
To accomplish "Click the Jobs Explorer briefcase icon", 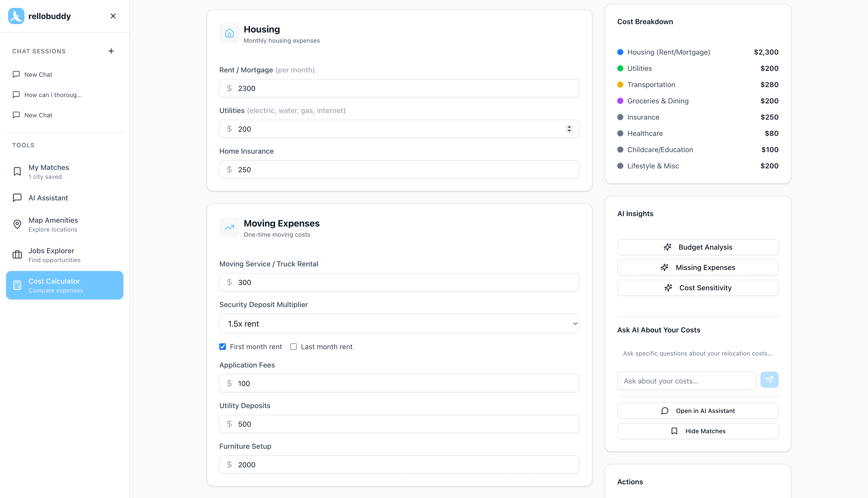I will click(17, 255).
